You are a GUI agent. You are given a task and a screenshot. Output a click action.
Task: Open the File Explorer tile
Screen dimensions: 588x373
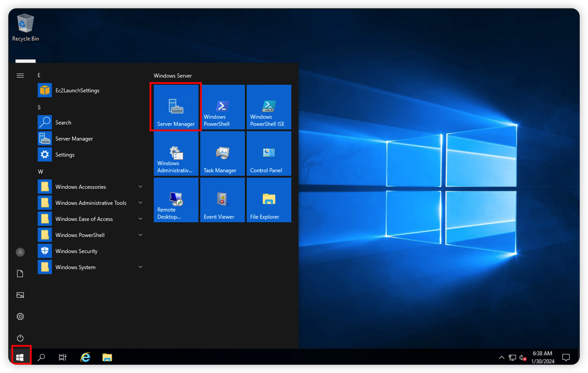[269, 200]
